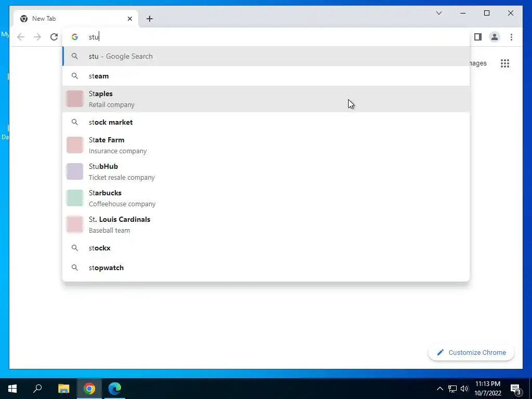Go forward using the forward arrow
This screenshot has width=532, height=399.
(x=37, y=37)
